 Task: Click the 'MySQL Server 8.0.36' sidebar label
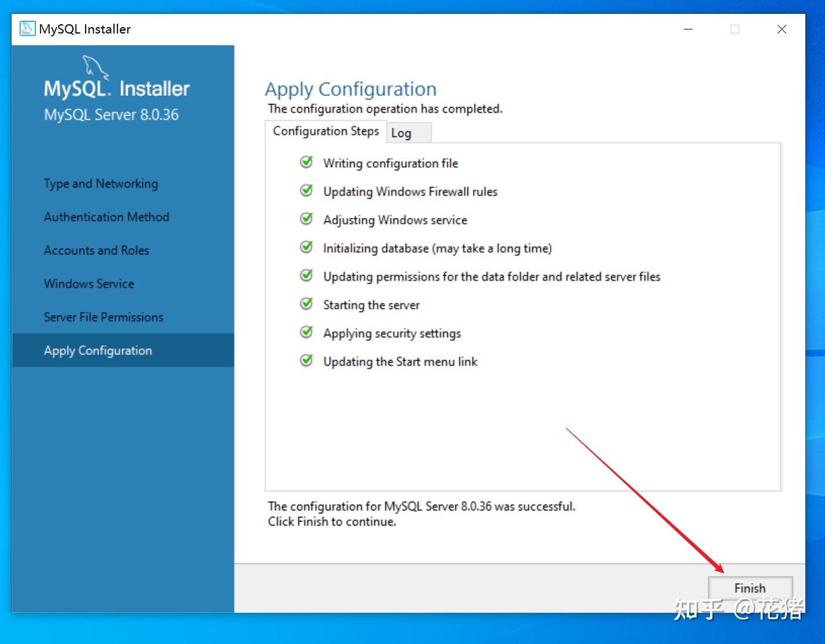112,114
